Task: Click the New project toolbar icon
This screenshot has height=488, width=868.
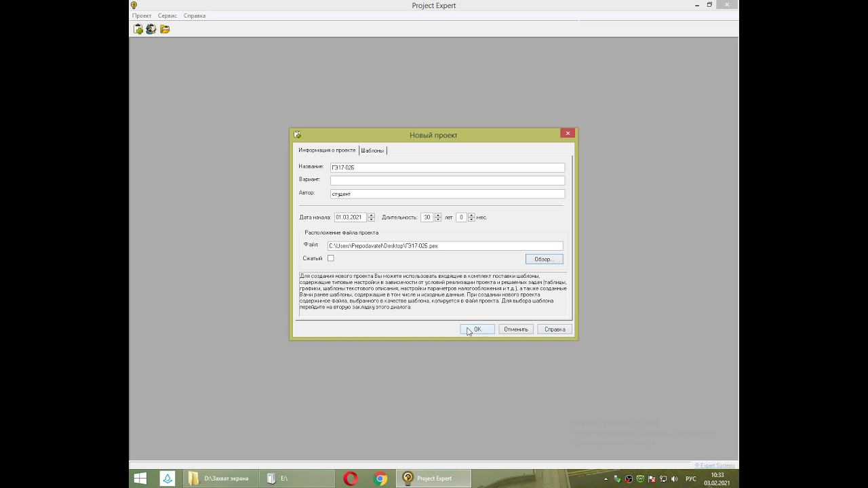Action: click(x=138, y=29)
